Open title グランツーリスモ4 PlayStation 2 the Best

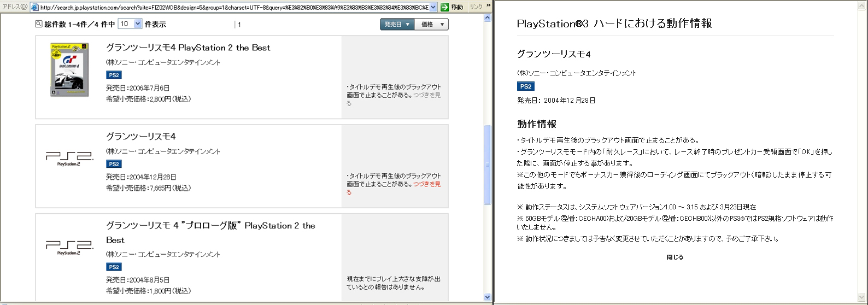[188, 48]
